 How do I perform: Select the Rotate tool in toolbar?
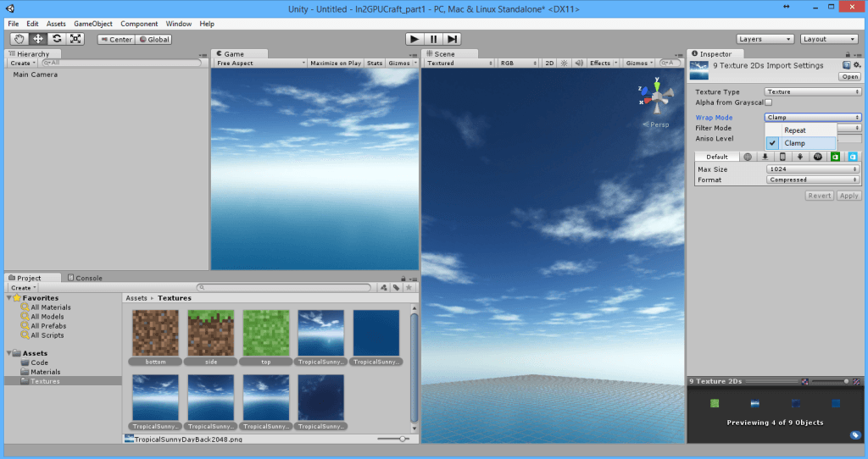57,39
